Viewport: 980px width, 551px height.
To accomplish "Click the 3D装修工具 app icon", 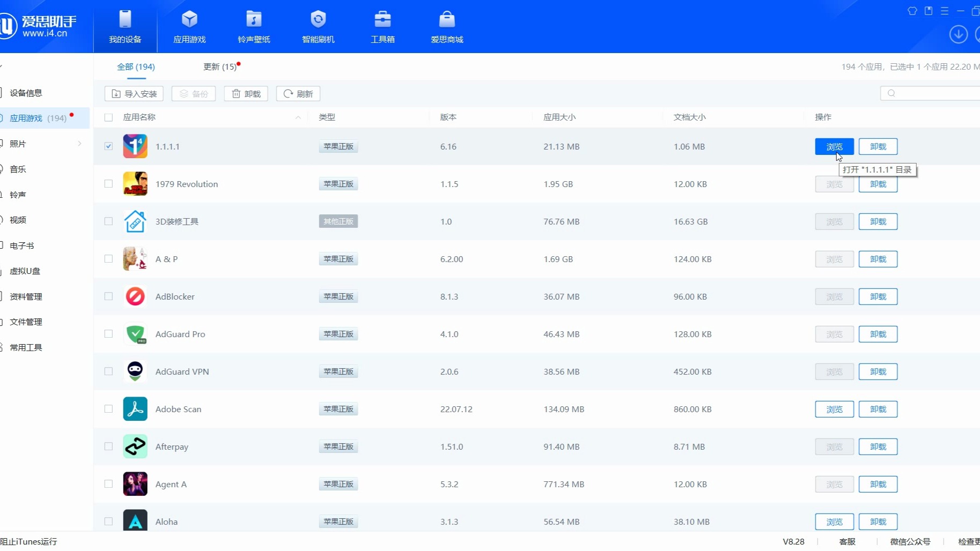I will 135,221.
